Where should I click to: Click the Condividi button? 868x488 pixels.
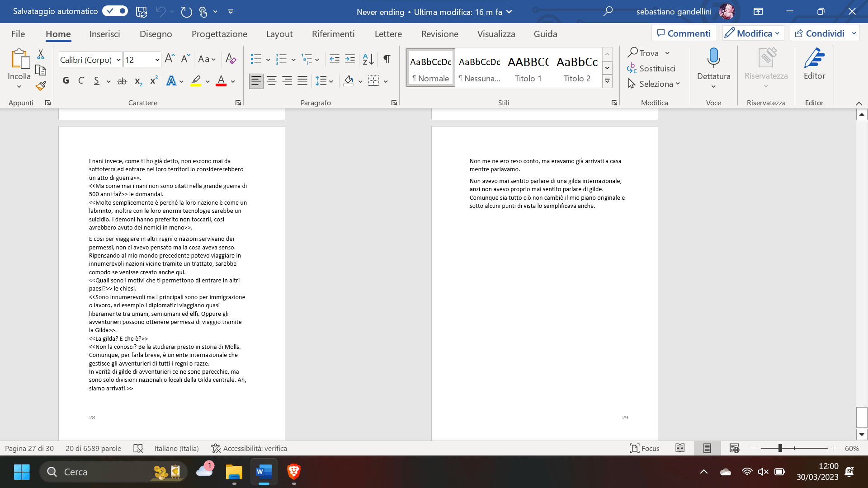pyautogui.click(x=819, y=33)
